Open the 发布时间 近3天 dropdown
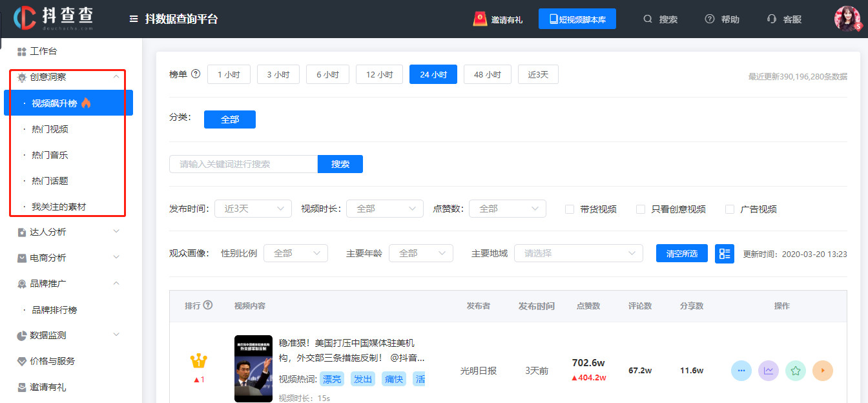This screenshot has width=868, height=403. tap(253, 209)
